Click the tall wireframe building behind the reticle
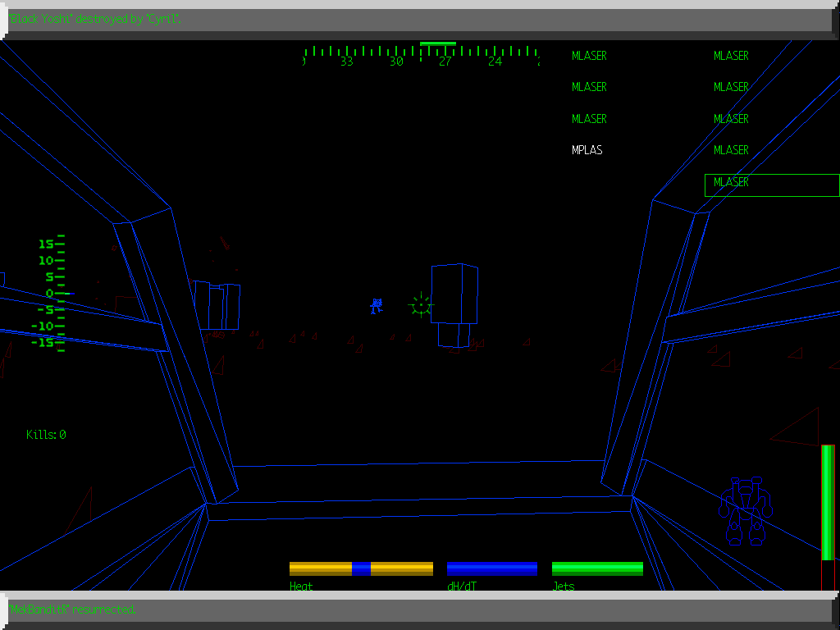 click(454, 294)
